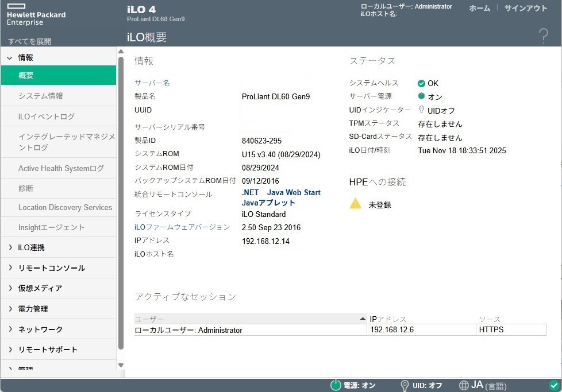562x392 pixels.
Task: Expand the リモートコンソール section
Action: coord(10,268)
